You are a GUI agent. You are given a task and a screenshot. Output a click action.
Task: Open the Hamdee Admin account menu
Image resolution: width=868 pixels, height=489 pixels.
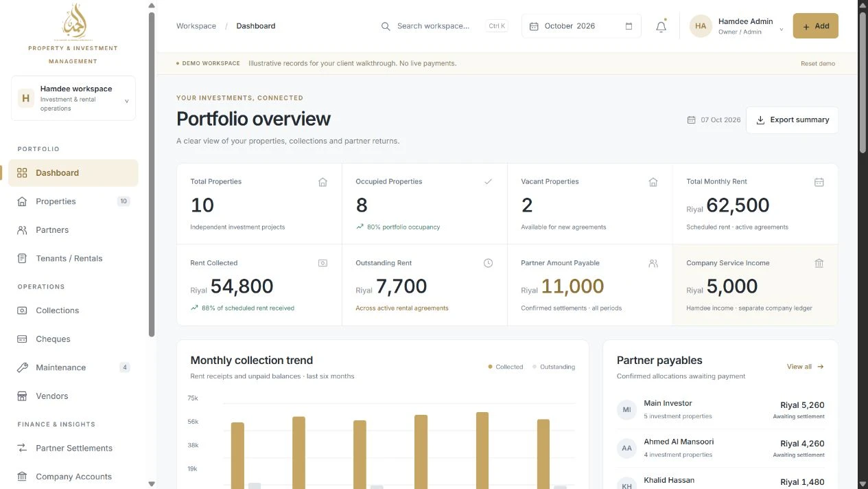tap(736, 26)
